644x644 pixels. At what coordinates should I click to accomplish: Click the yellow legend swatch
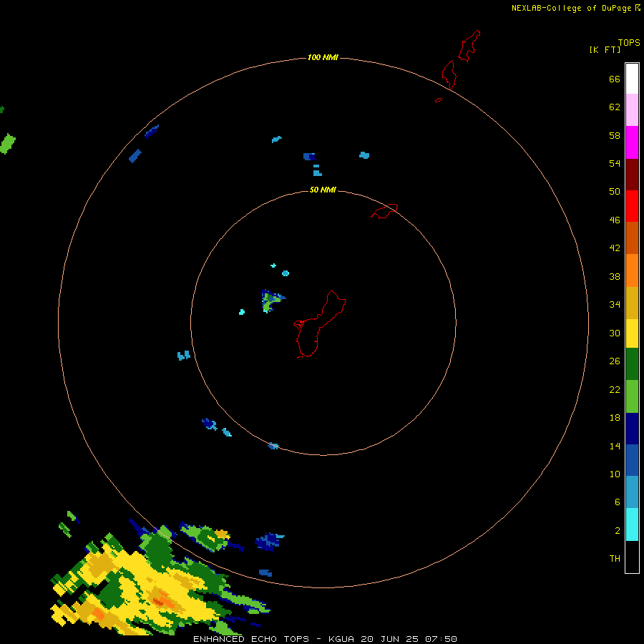point(632,333)
